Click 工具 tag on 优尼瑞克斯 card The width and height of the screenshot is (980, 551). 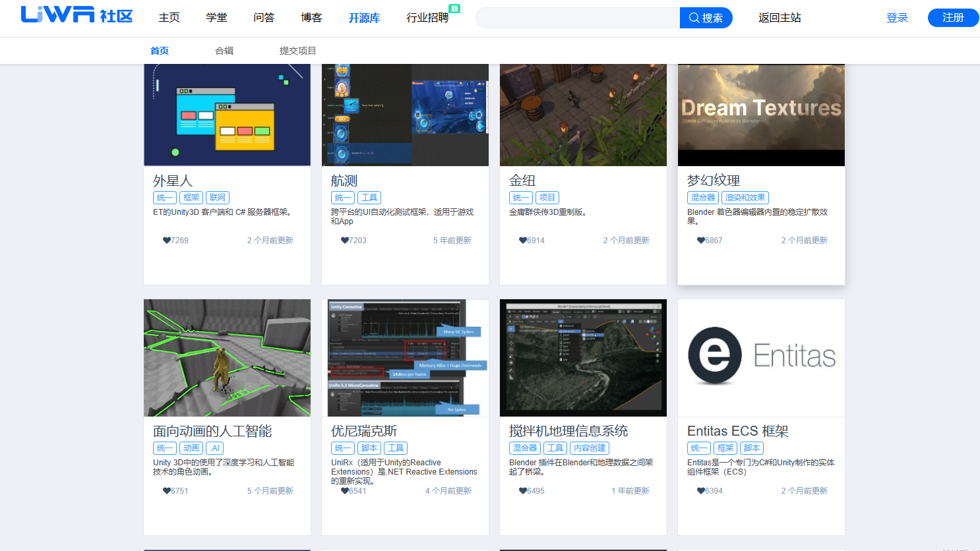pyautogui.click(x=396, y=448)
